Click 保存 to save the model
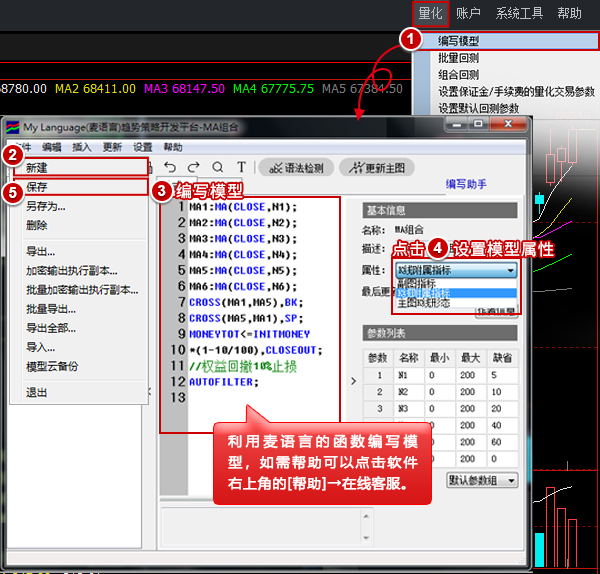This screenshot has height=574, width=600. 37,186
